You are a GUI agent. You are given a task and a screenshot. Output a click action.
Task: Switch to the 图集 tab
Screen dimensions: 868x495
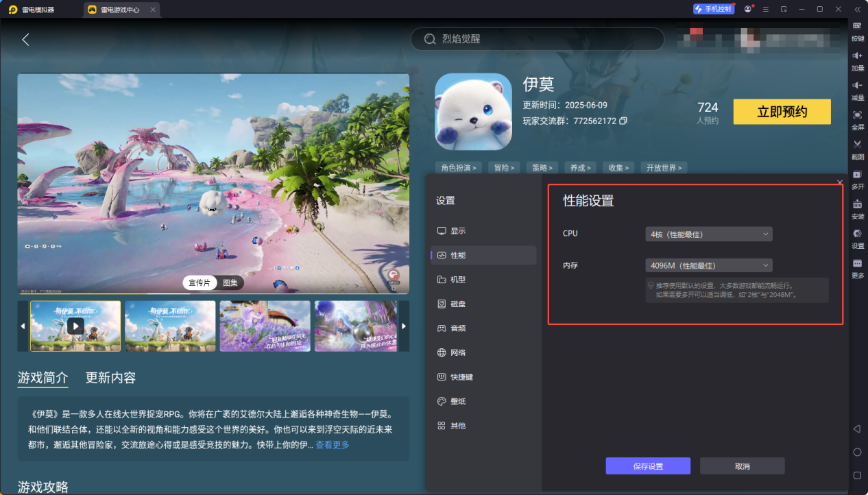click(x=229, y=282)
